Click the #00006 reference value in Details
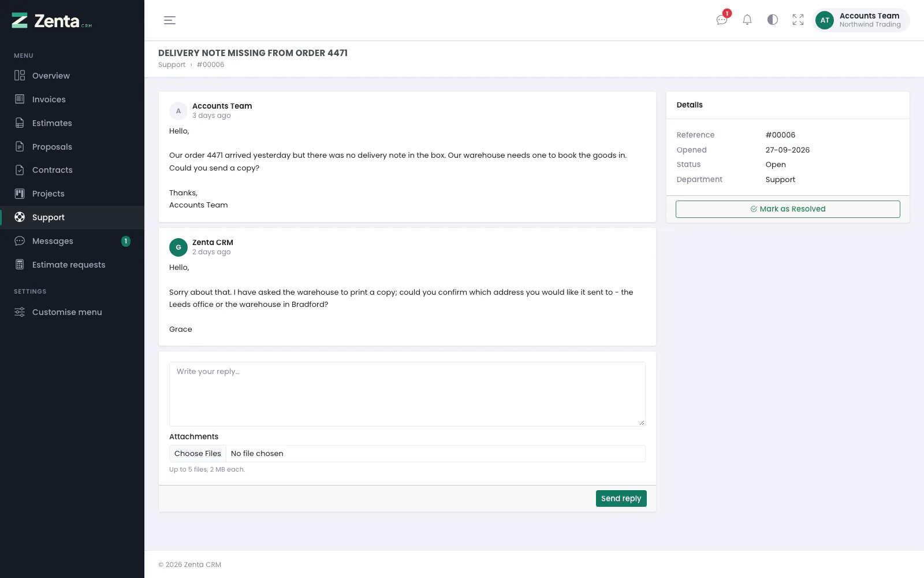The image size is (924, 578). coord(780,135)
